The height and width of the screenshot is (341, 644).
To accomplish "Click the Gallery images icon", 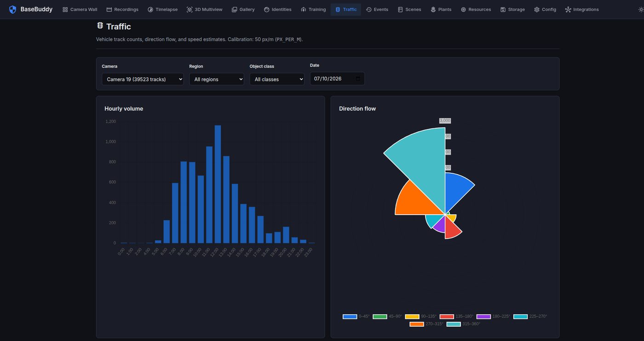I will click(x=235, y=9).
